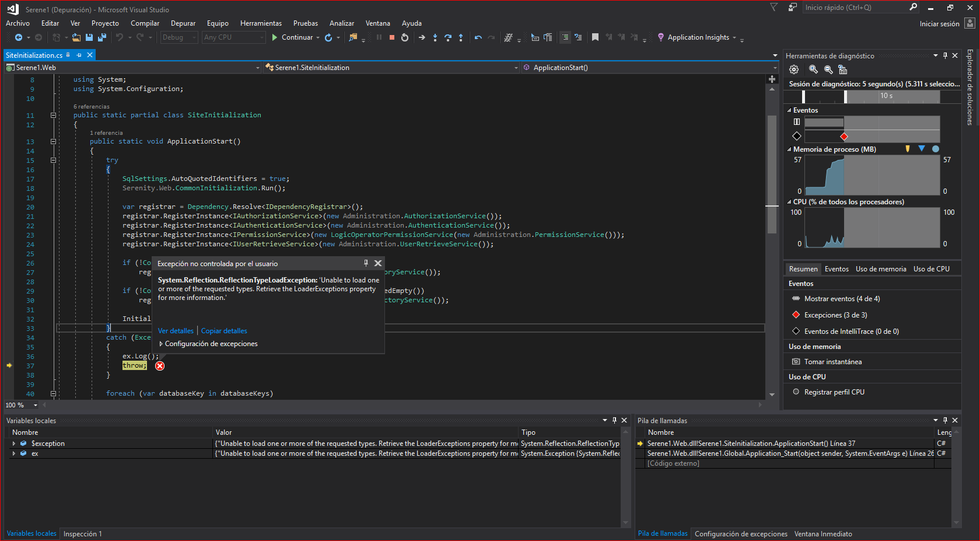This screenshot has height=541, width=980.
Task: Collapse the Memoria de proceso section
Action: click(789, 149)
